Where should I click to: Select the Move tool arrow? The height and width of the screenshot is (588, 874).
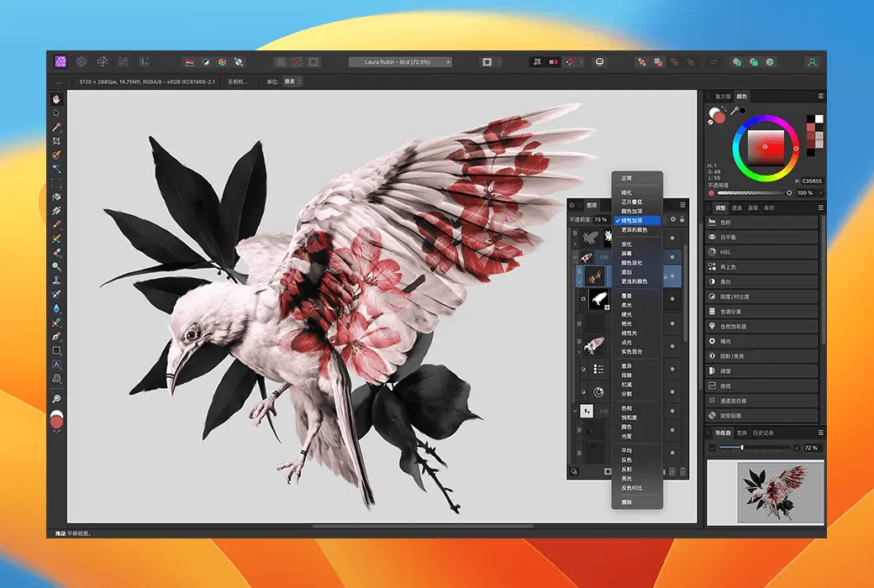pos(56,113)
